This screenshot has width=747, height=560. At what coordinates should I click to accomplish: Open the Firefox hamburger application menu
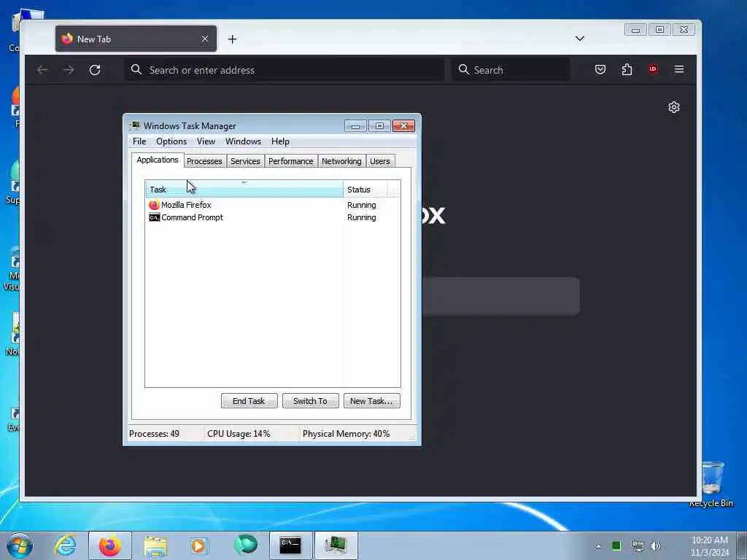pos(679,69)
